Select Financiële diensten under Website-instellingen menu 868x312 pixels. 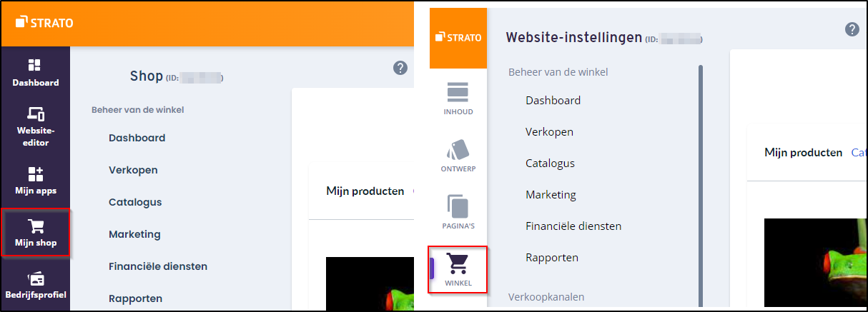click(573, 226)
